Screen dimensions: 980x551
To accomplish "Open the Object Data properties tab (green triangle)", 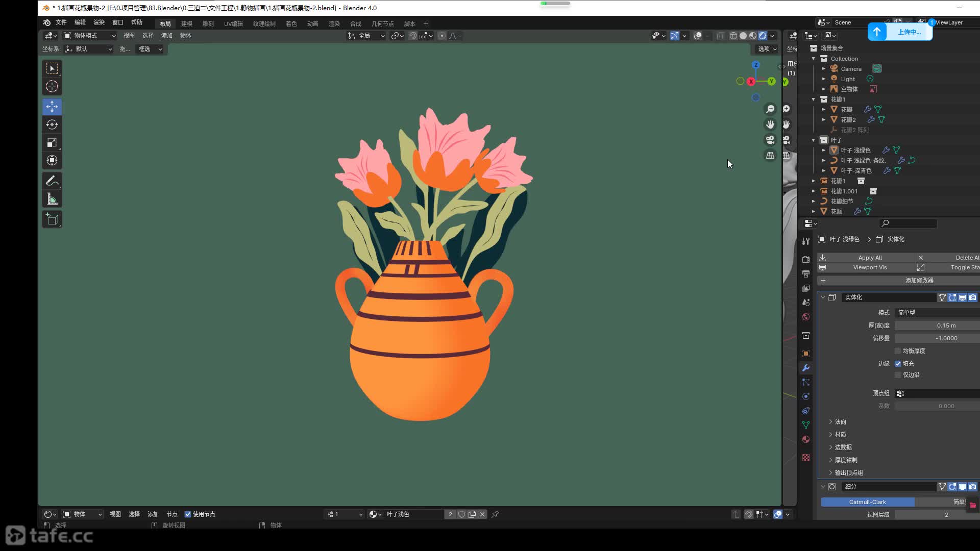I will pyautogui.click(x=806, y=425).
